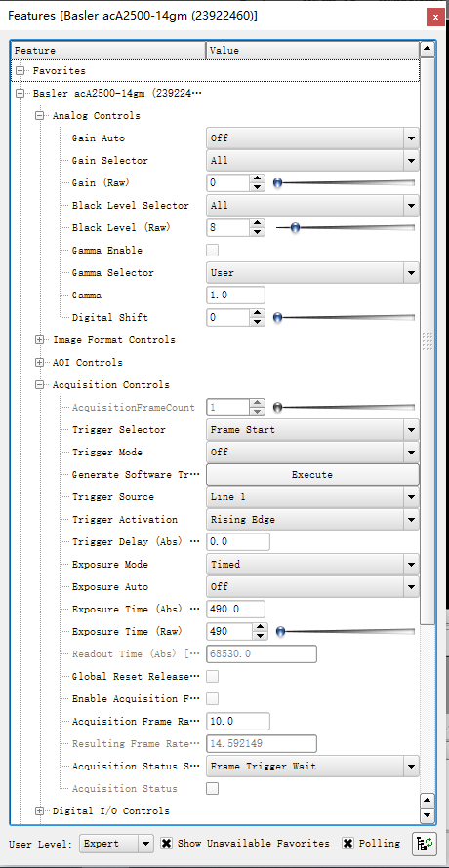Click the Black Level (Raw) slider handle

[x=295, y=227]
